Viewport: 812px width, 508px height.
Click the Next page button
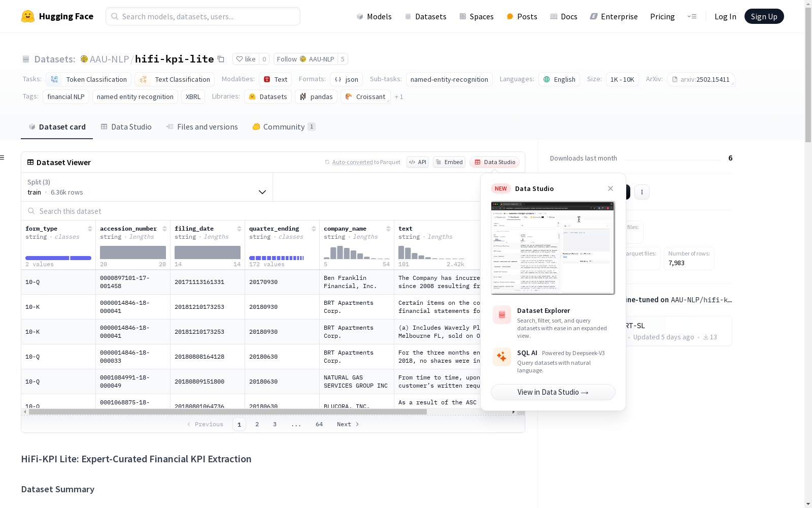pyautogui.click(x=348, y=424)
